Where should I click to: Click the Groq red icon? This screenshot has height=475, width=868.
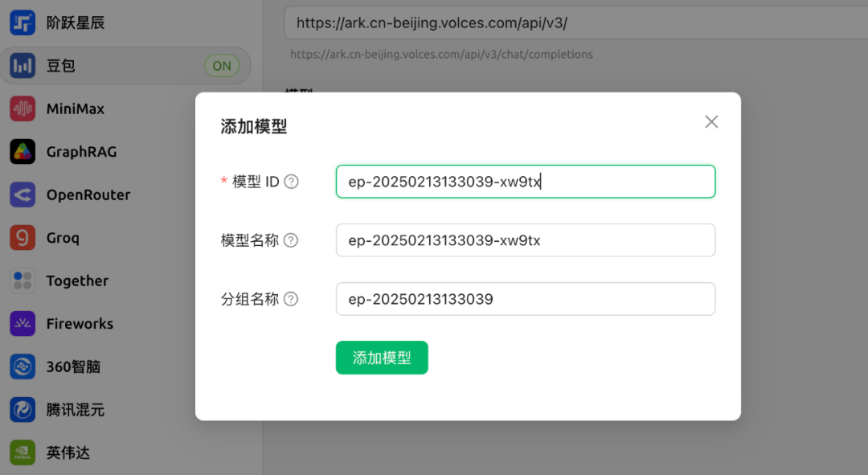click(x=23, y=238)
